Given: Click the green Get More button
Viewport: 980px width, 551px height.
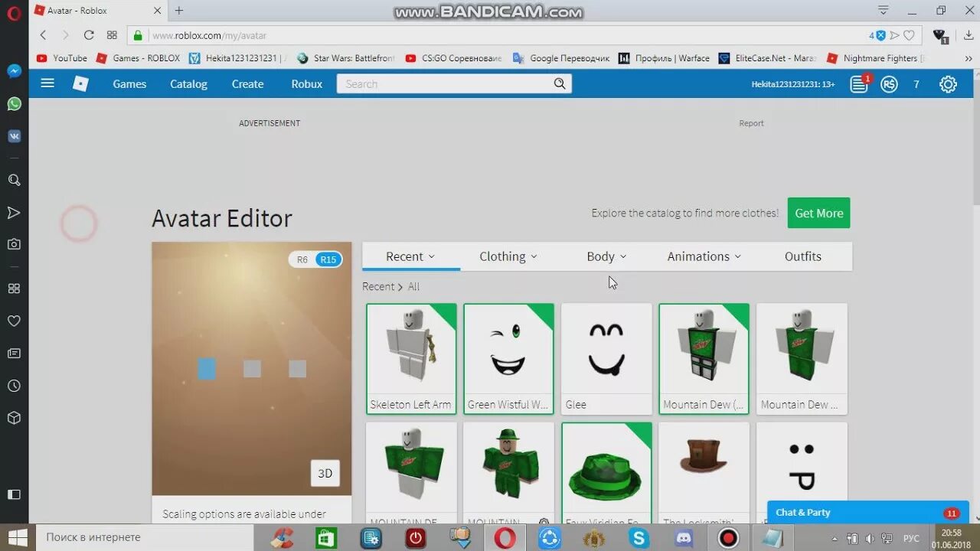Looking at the screenshot, I should click(818, 213).
